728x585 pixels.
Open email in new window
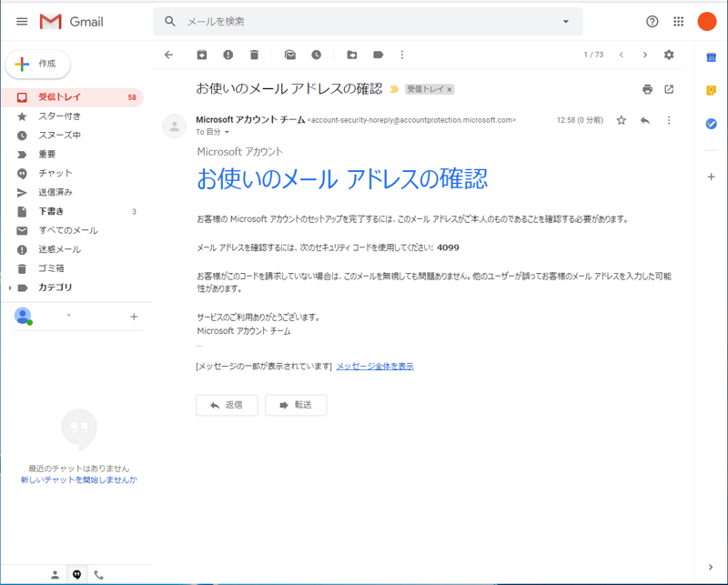click(x=669, y=89)
